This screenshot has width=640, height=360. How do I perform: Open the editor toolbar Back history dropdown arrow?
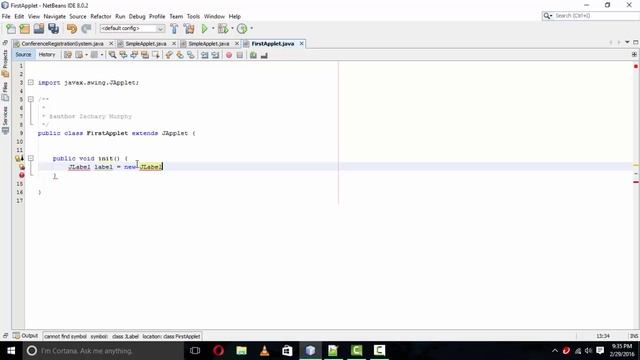click(87, 55)
